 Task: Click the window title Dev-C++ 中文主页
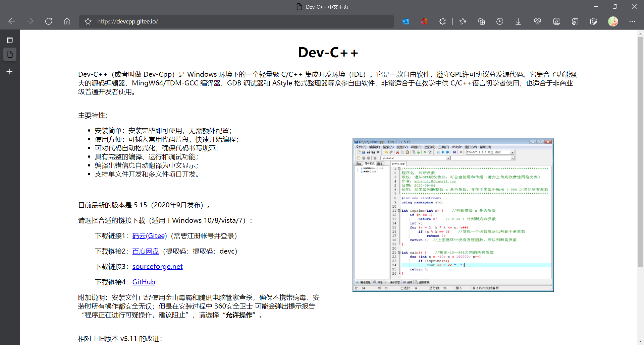(x=327, y=7)
